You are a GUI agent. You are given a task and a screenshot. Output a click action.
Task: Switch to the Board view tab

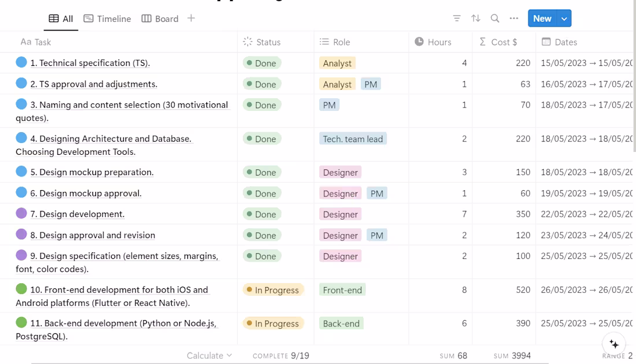(160, 18)
